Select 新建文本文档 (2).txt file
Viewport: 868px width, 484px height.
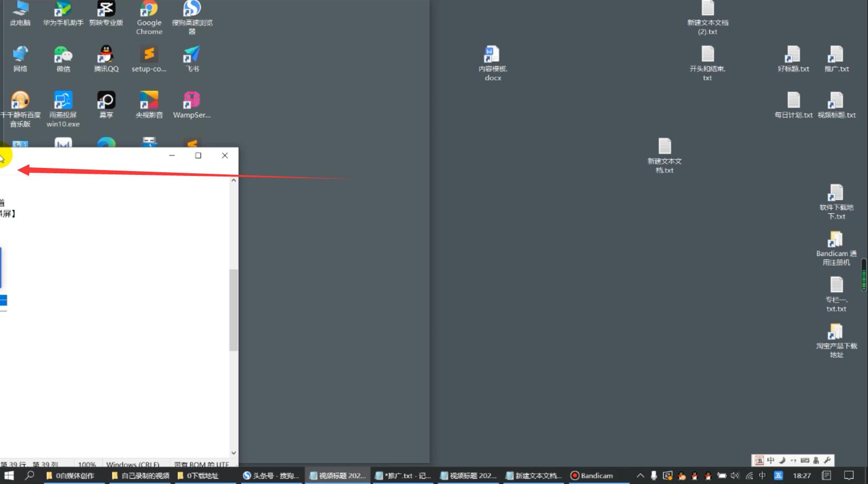click(708, 18)
